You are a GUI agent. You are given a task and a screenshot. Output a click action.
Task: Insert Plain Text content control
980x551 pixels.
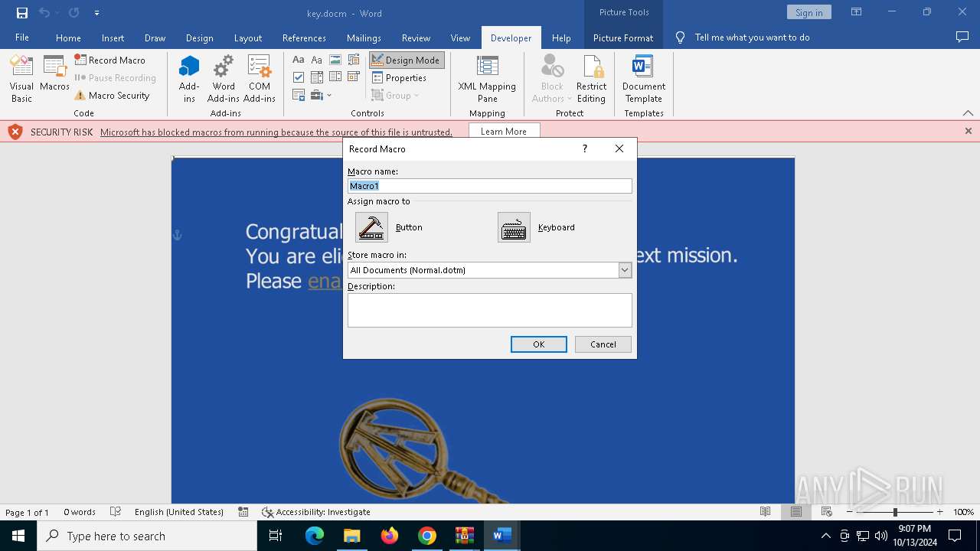[x=317, y=60]
